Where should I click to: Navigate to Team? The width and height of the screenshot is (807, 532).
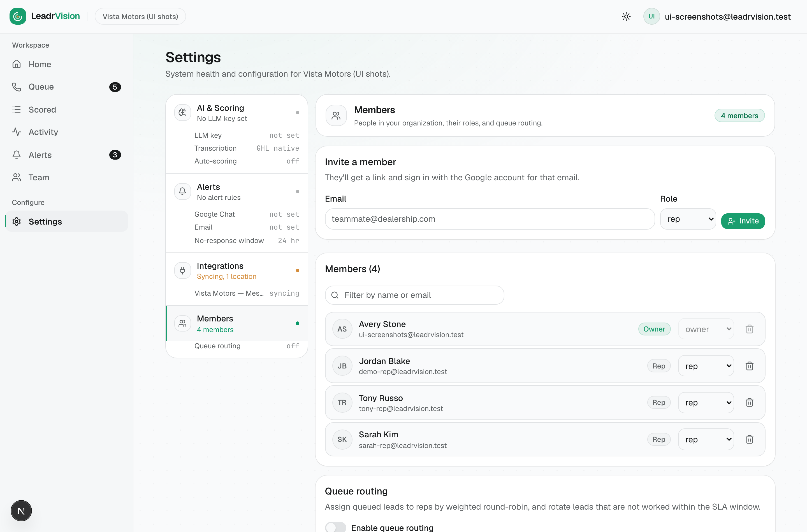(x=66, y=178)
